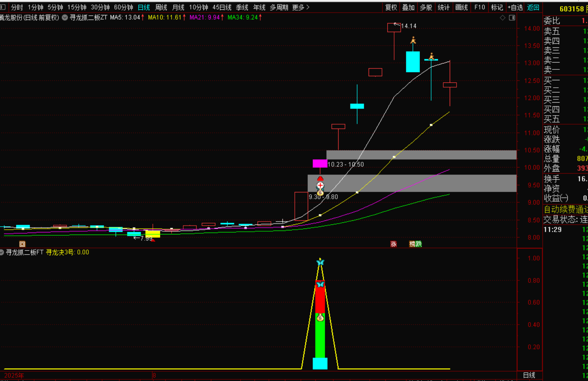Click the 榜跌 marker icon
Image resolution: width=588 pixels, height=381 pixels.
click(415, 244)
